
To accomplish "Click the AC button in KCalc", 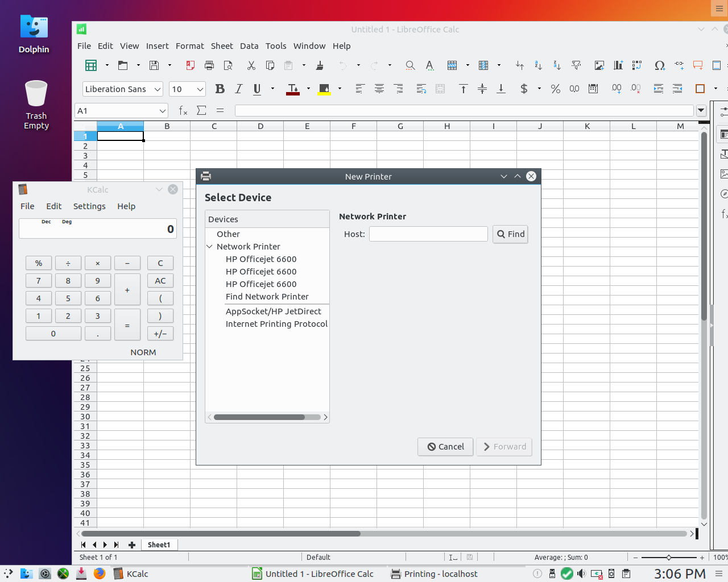I will [160, 281].
